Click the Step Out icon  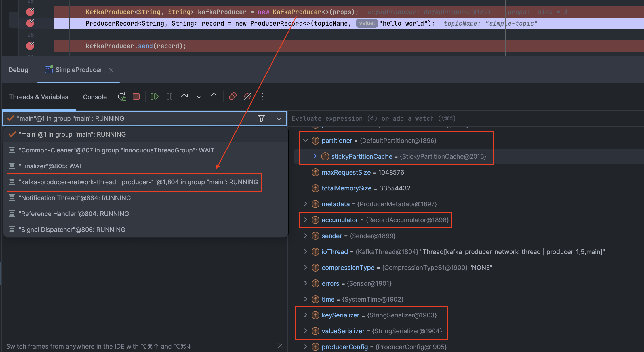coord(214,97)
